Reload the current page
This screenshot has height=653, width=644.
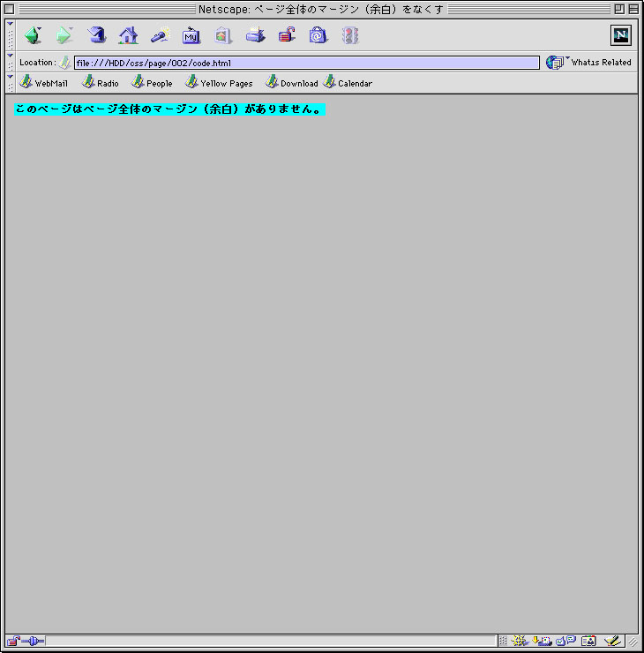[96, 35]
